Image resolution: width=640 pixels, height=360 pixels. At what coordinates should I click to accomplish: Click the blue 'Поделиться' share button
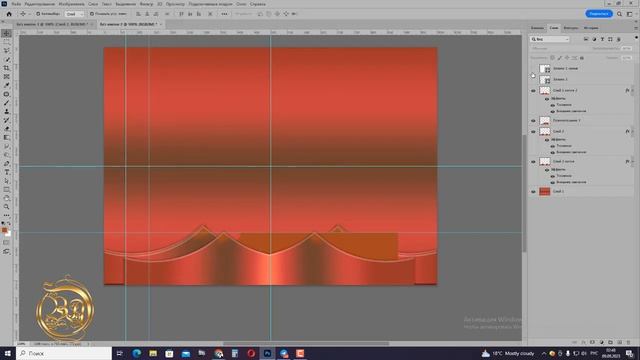[x=599, y=14]
